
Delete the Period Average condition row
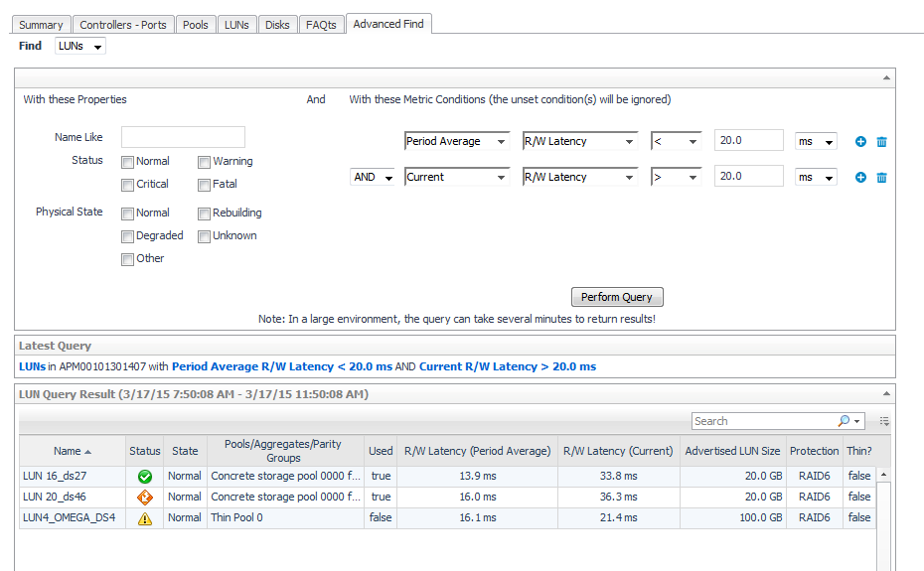pyautogui.click(x=881, y=141)
